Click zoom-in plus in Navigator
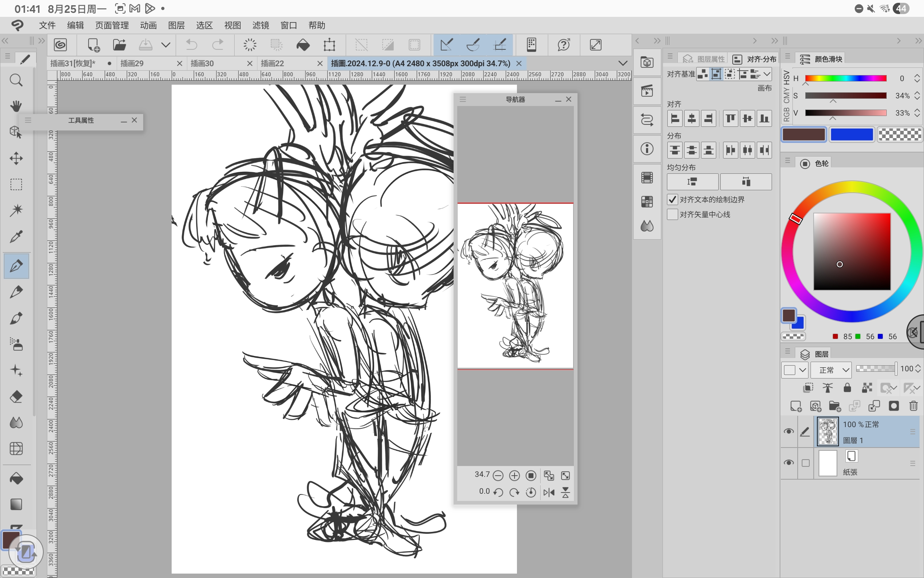Viewport: 924px width, 578px height. click(x=514, y=476)
